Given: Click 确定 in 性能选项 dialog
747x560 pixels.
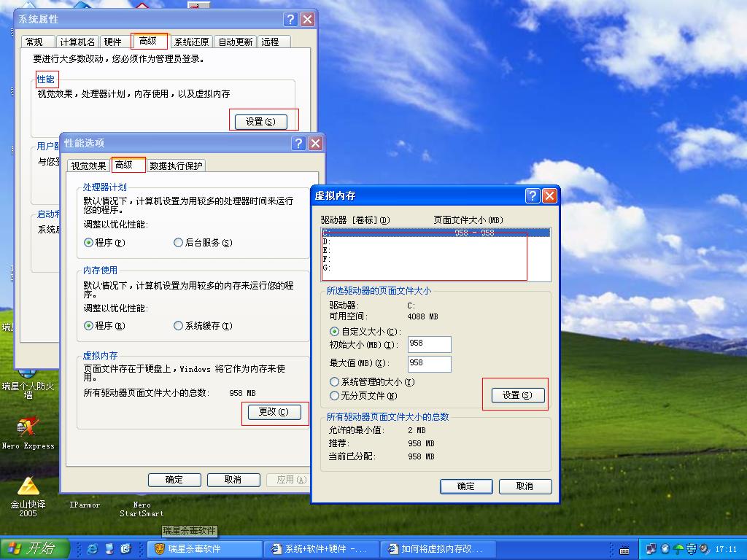Looking at the screenshot, I should click(x=174, y=480).
